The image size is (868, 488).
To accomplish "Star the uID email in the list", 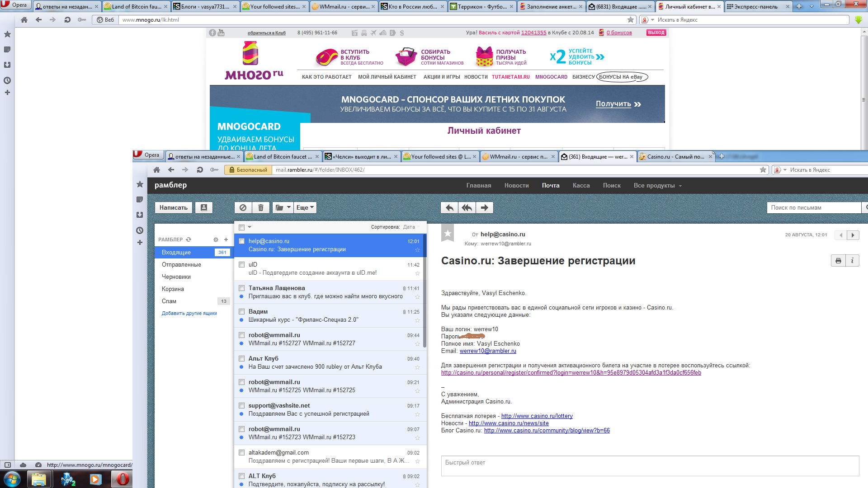I will pyautogui.click(x=417, y=273).
